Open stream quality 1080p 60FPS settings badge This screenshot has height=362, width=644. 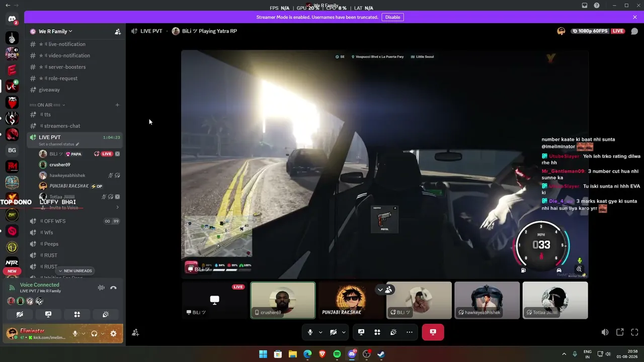[x=591, y=31]
